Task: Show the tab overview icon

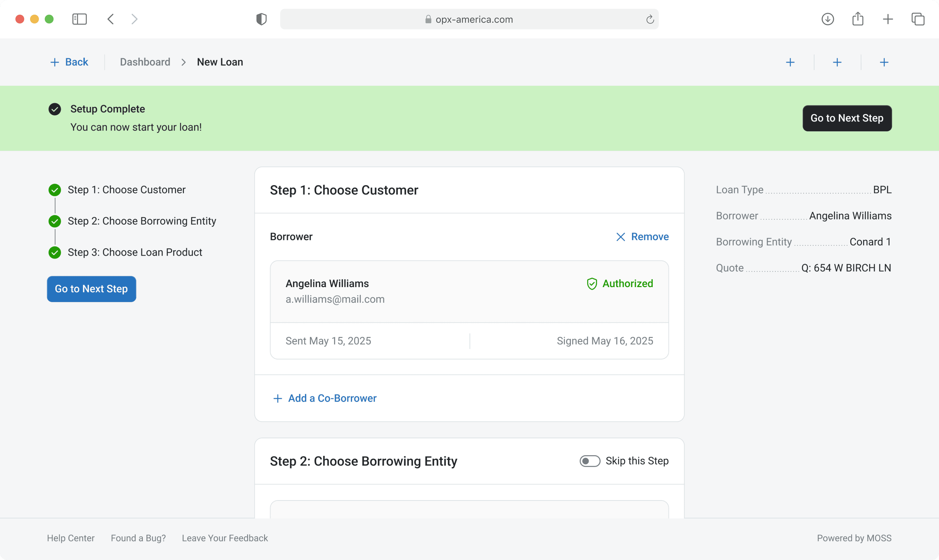Action: (x=918, y=19)
